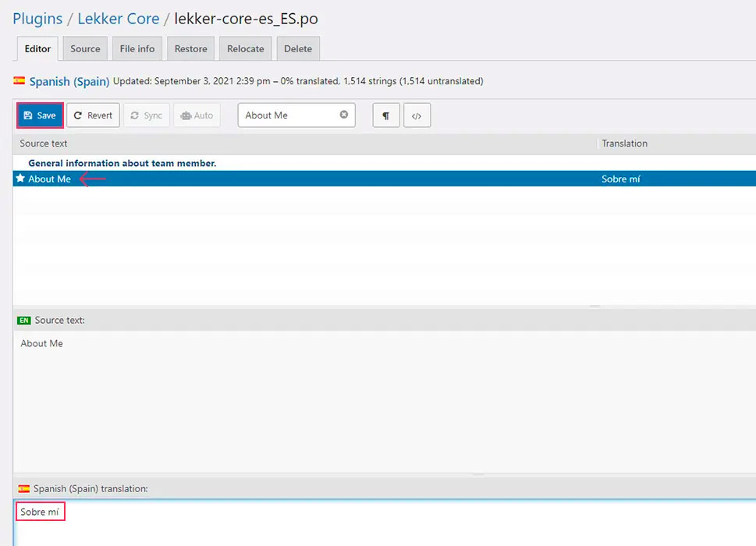Go to the Relocate tab
Image resolution: width=756 pixels, height=546 pixels.
[x=246, y=48]
